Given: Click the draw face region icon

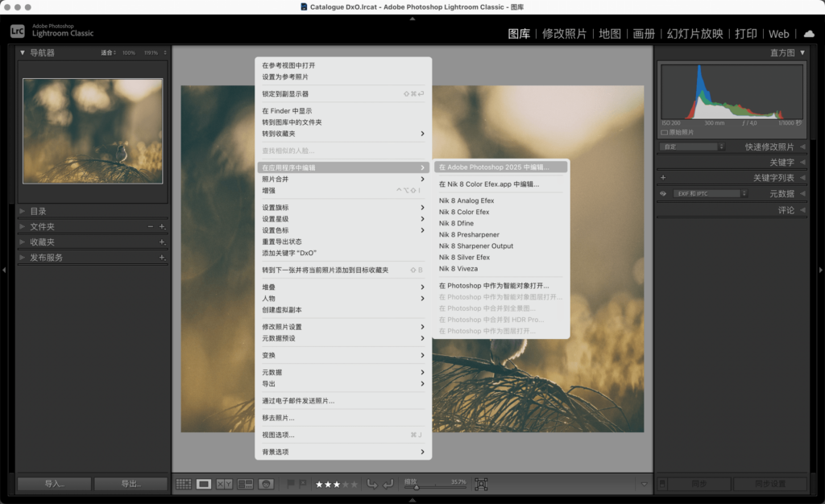Looking at the screenshot, I should (x=481, y=484).
